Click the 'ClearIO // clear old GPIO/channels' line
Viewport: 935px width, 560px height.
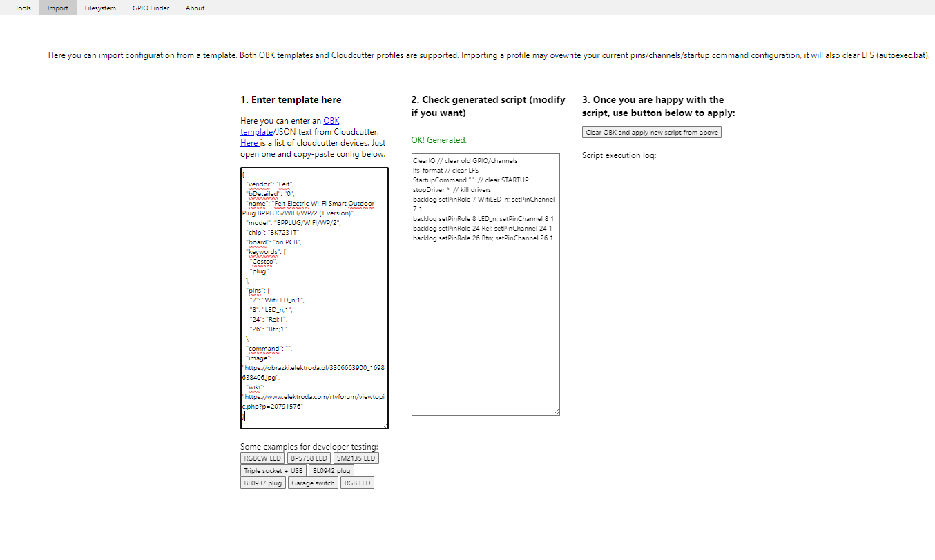pyautogui.click(x=465, y=161)
